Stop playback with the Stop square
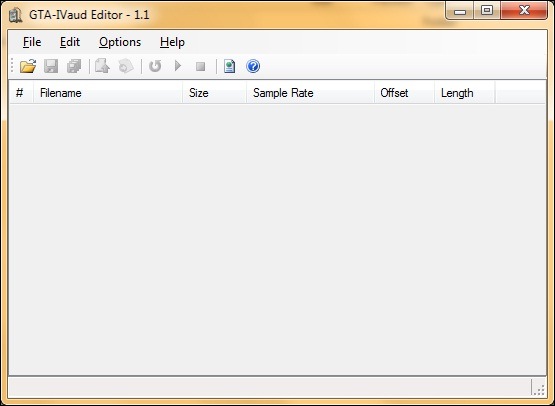This screenshot has height=406, width=555. pyautogui.click(x=201, y=66)
